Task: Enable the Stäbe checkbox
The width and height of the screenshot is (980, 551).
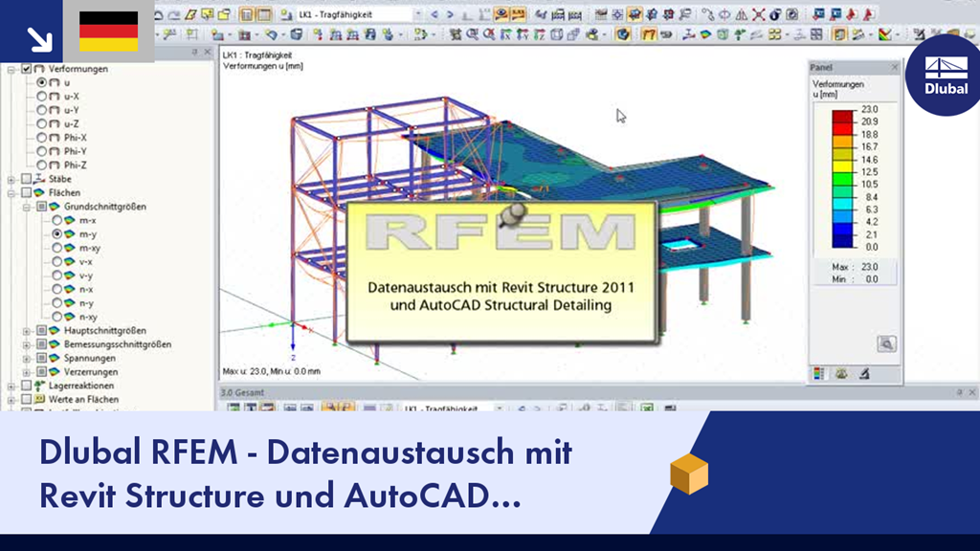Action: coord(26,179)
